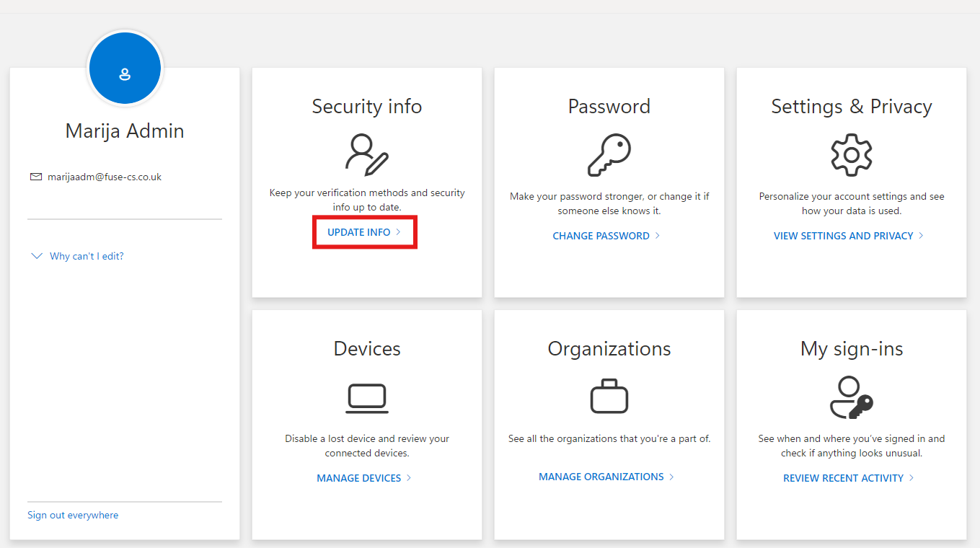
Task: Click 'Sign out everywhere'
Action: [73, 515]
